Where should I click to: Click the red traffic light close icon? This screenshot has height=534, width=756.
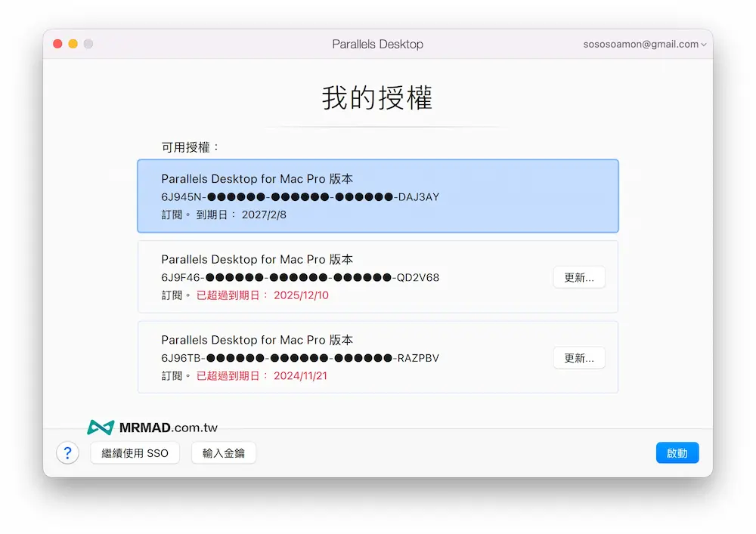[x=57, y=44]
